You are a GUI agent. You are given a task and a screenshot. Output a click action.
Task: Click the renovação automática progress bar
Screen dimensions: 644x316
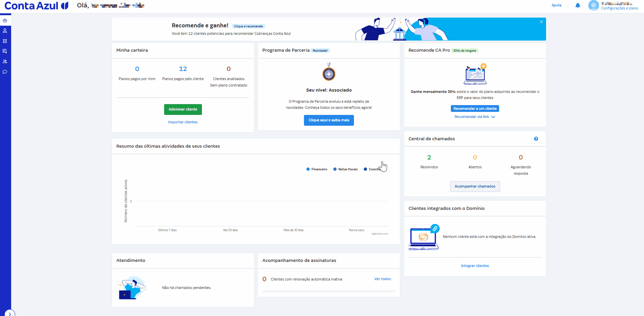pyautogui.click(x=329, y=291)
